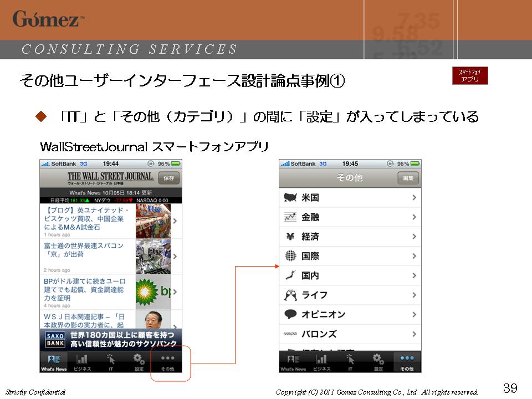Image resolution: width=532 pixels, height=399 pixels.
Task: Expand chevron on ライフ row
Action: [415, 295]
